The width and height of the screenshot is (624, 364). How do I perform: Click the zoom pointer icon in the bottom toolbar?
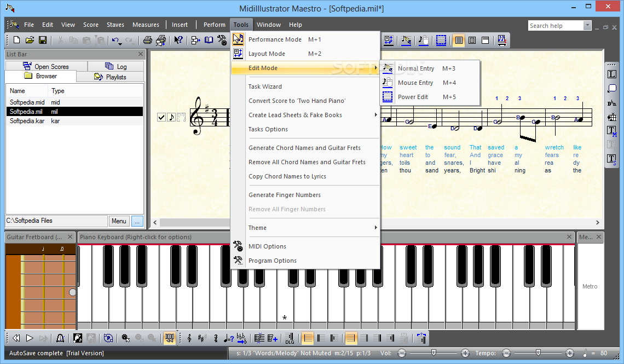coord(126,338)
